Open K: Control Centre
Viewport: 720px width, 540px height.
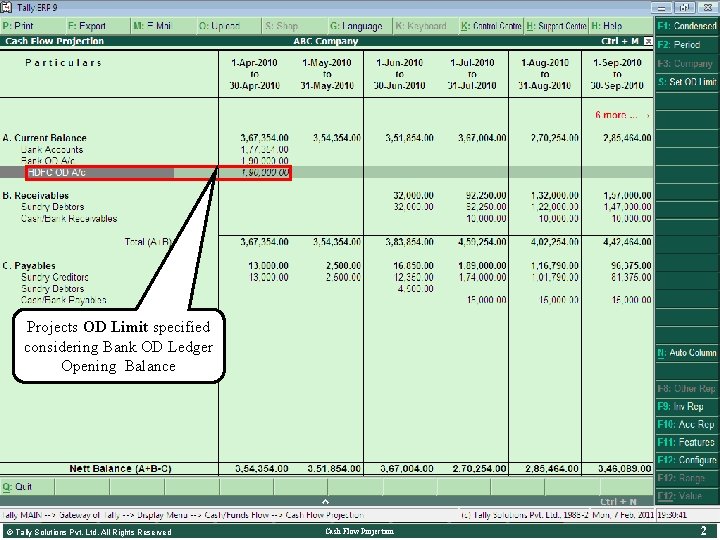tap(491, 26)
